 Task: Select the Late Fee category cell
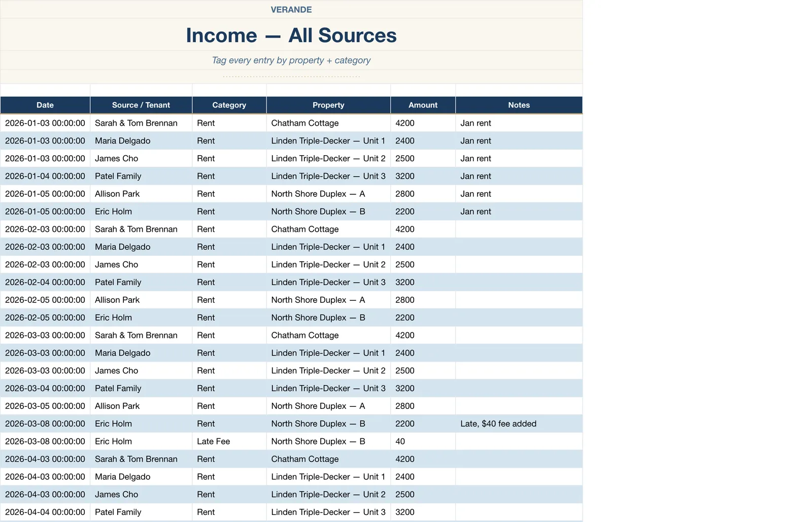point(229,441)
